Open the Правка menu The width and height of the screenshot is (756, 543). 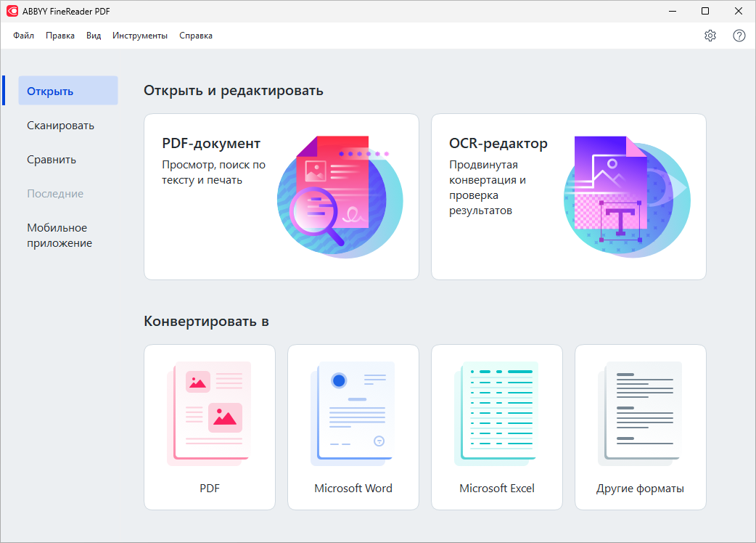[60, 35]
